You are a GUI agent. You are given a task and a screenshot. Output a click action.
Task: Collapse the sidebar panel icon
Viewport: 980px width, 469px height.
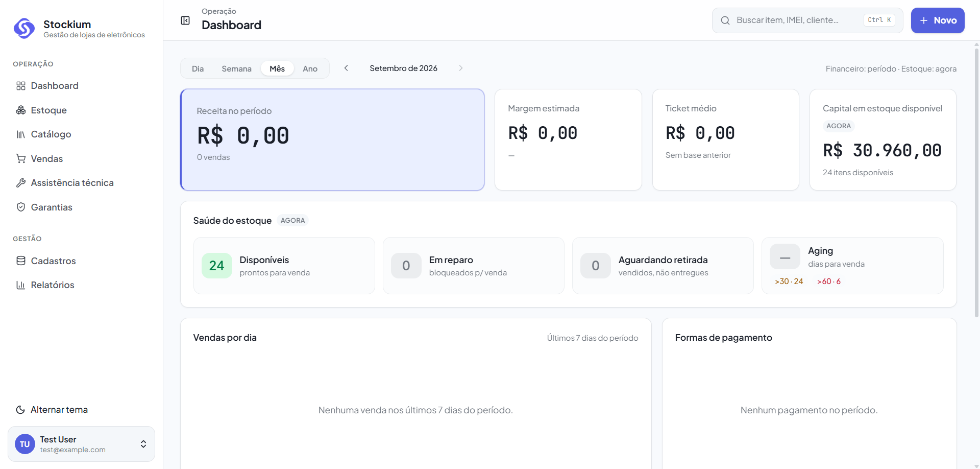pyautogui.click(x=185, y=20)
